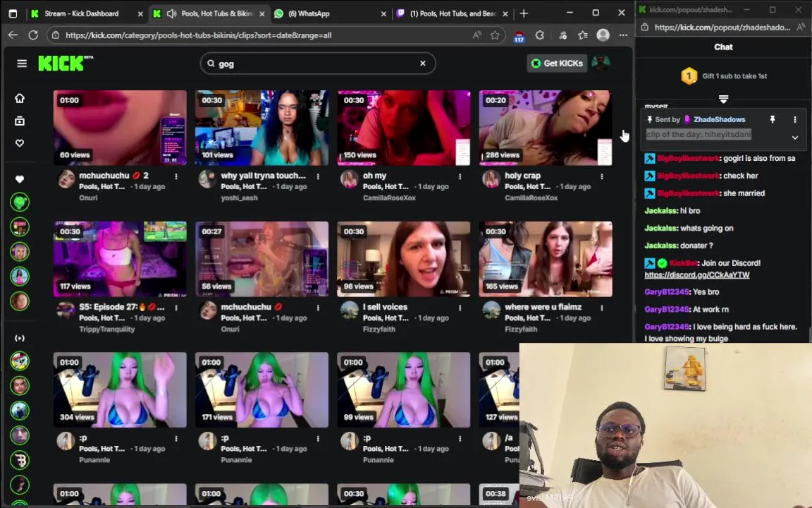Screen dimensions: 812x508
Task: Play the 'oh my' clip thumbnail
Action: coord(404,128)
